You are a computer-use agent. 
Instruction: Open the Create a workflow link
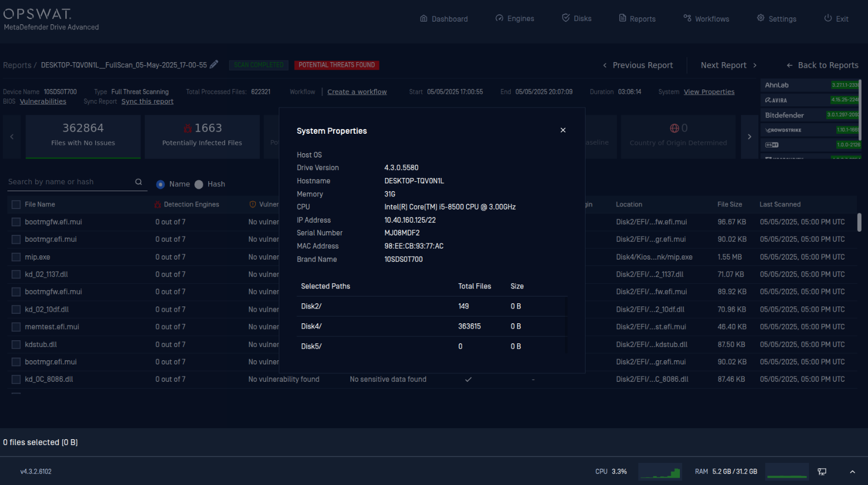(x=357, y=92)
